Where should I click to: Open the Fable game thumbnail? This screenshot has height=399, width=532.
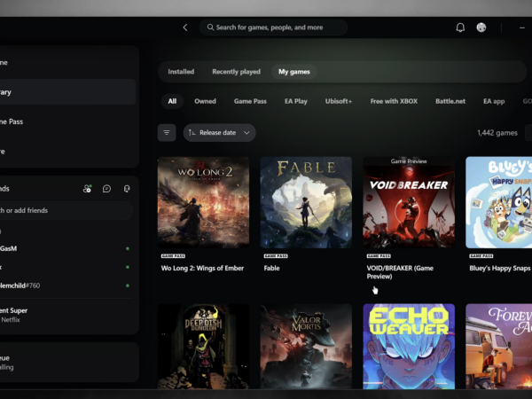click(x=306, y=202)
